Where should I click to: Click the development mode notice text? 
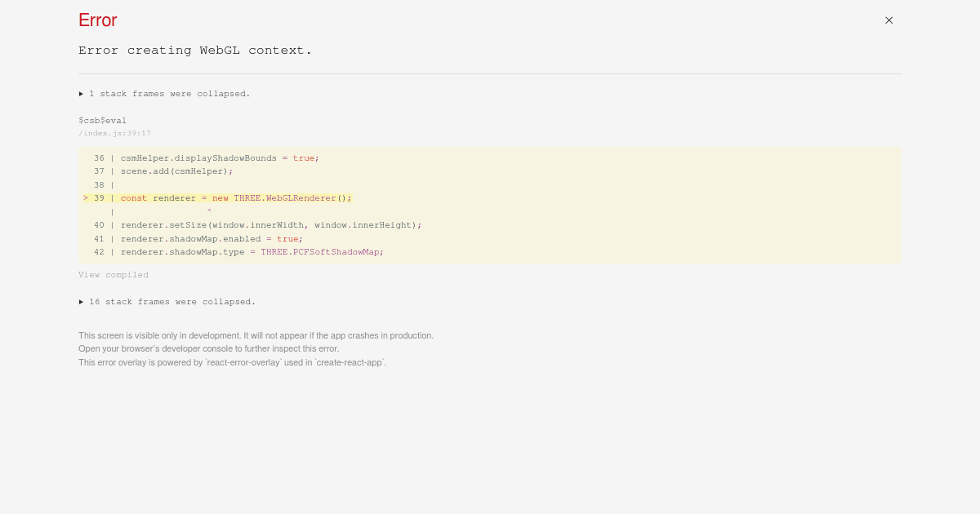point(256,335)
